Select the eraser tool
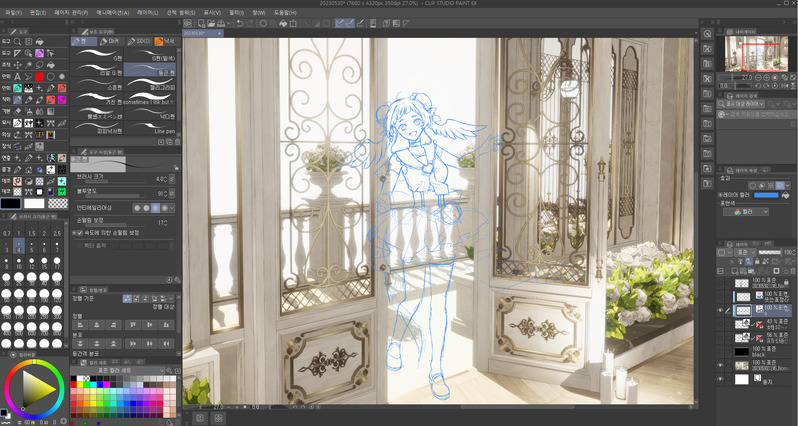798x426 pixels. (17, 111)
